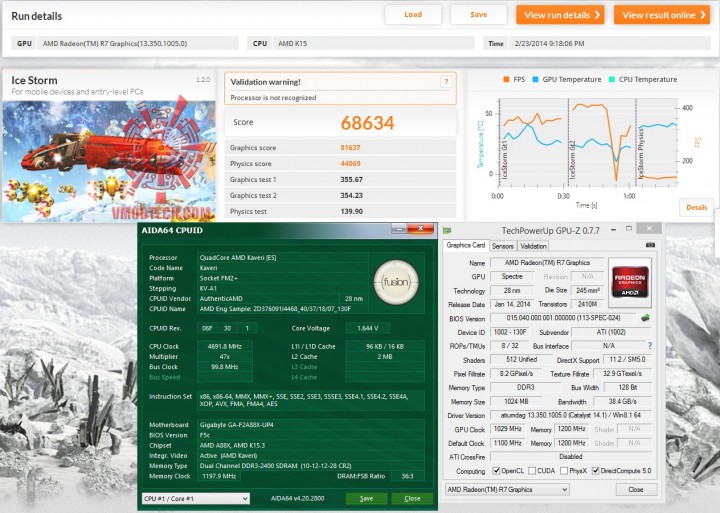Viewport: 720px width, 513px height.
Task: Click the Save button in Run details
Action: [x=478, y=15]
